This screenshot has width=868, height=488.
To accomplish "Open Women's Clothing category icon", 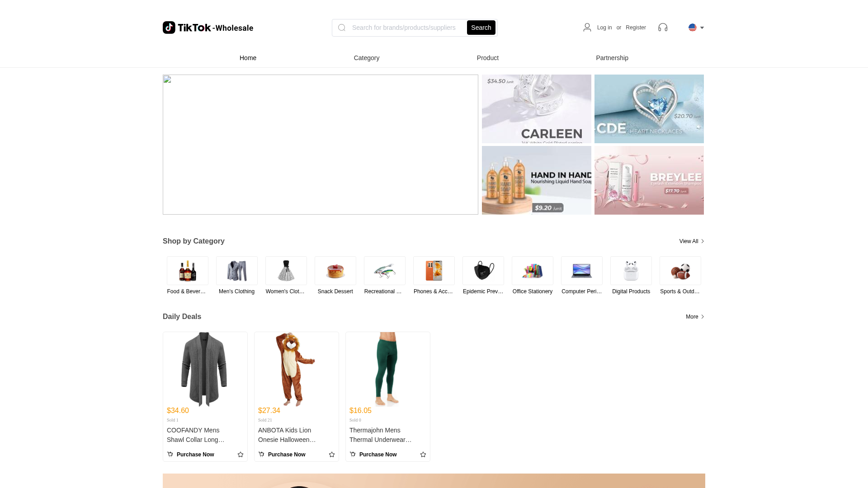I will point(286,271).
